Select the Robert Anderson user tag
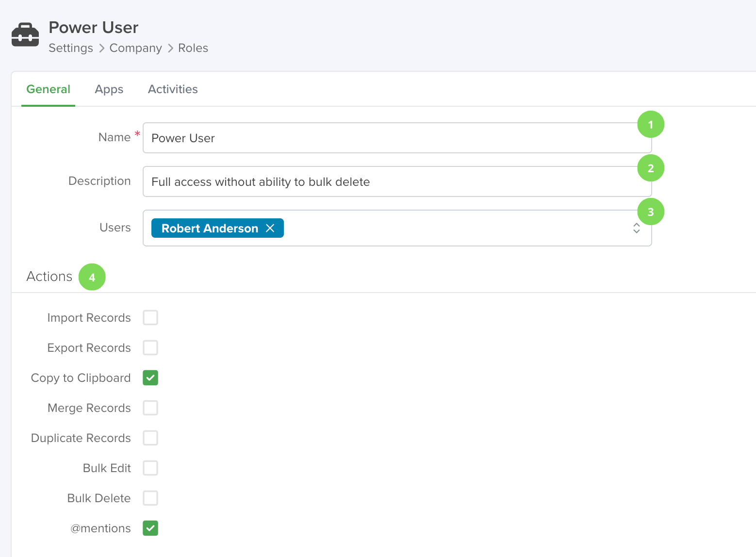756x557 pixels. pyautogui.click(x=217, y=228)
